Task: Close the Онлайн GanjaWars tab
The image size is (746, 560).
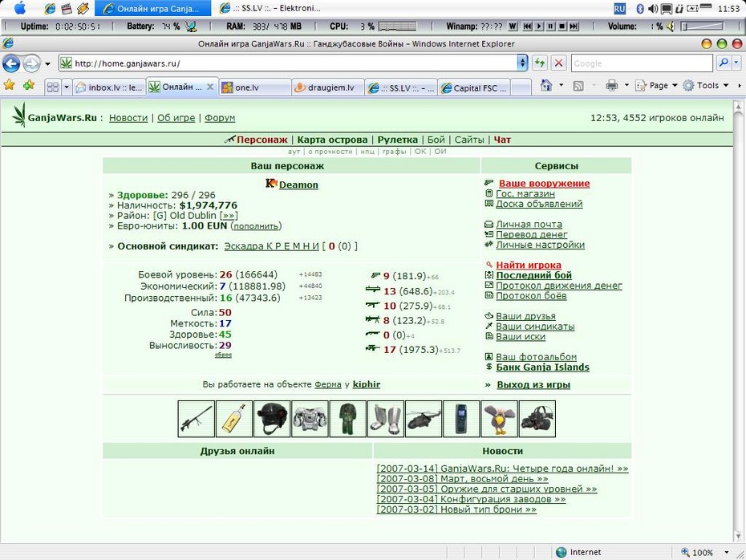Action: click(210, 87)
